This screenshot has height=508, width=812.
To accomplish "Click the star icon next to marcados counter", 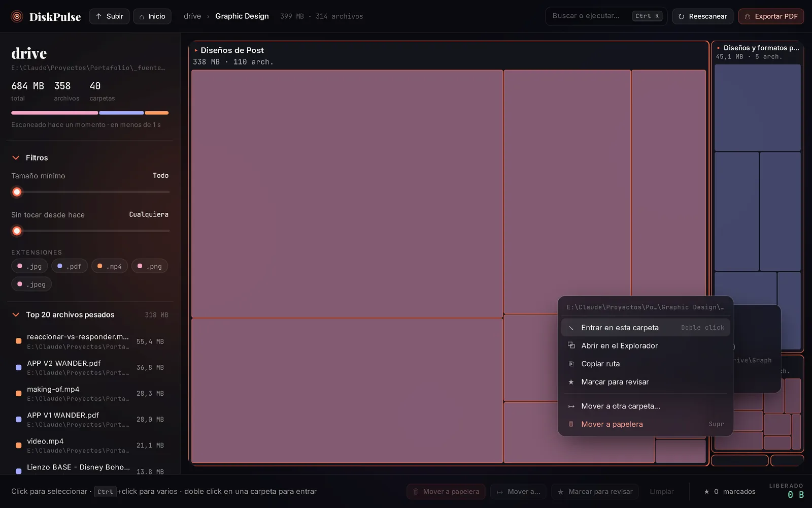I will click(x=706, y=492).
